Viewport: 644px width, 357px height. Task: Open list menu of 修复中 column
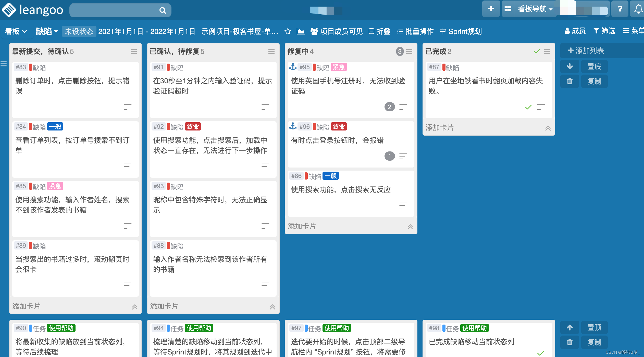tap(409, 52)
